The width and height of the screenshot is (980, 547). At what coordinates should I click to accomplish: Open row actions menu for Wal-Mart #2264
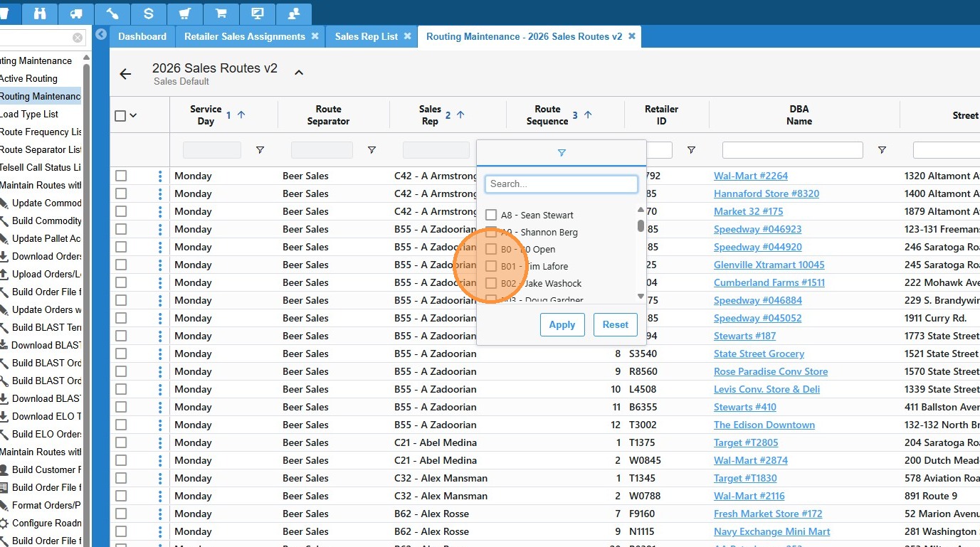tap(160, 176)
